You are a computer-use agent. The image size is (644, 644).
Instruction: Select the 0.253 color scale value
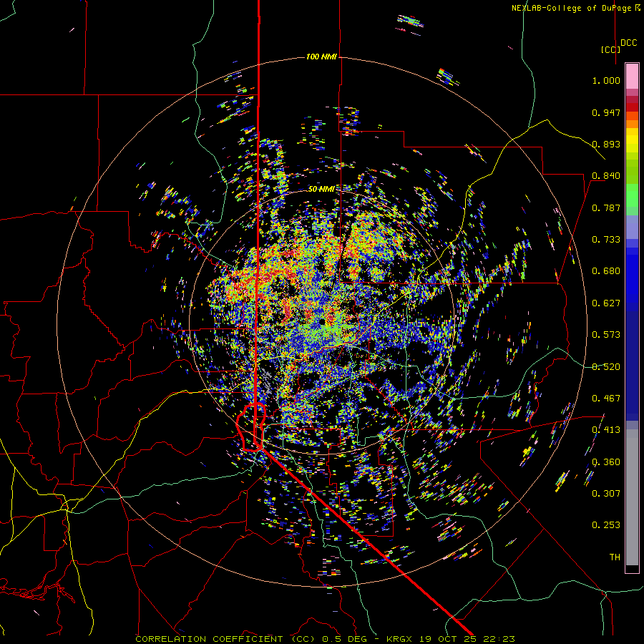[606, 525]
